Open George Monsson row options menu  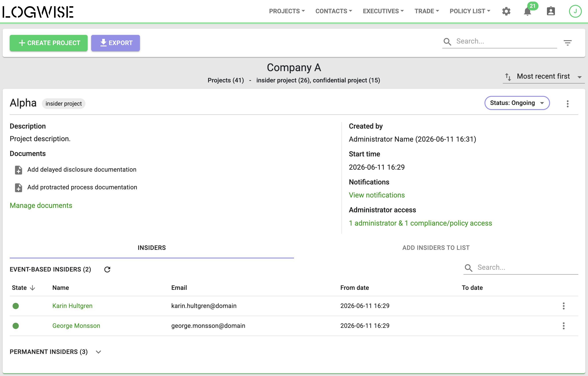point(563,326)
